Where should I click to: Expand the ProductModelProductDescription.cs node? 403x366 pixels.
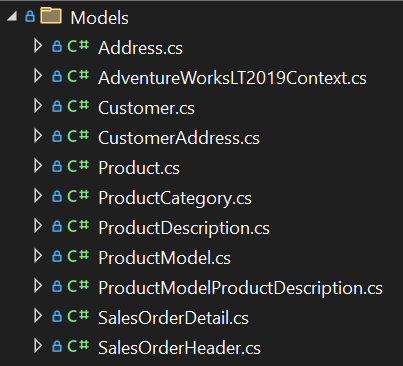[x=38, y=286]
